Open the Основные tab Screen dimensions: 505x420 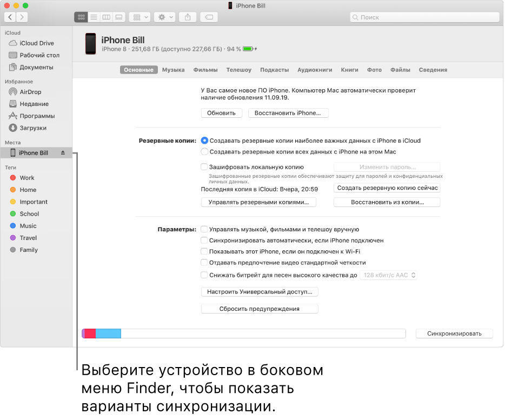tap(139, 70)
